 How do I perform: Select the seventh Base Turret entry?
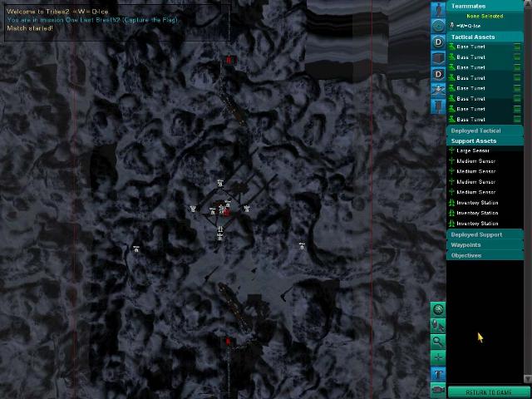pos(485,109)
